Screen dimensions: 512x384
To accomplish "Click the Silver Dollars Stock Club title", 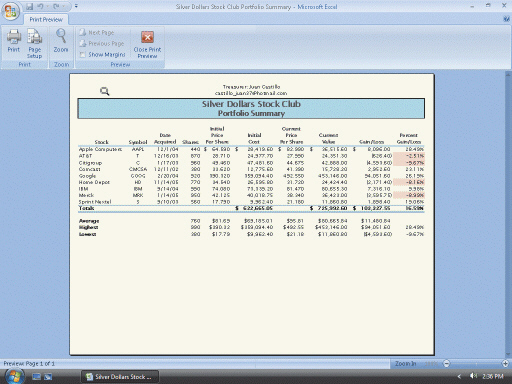I will click(251, 104).
